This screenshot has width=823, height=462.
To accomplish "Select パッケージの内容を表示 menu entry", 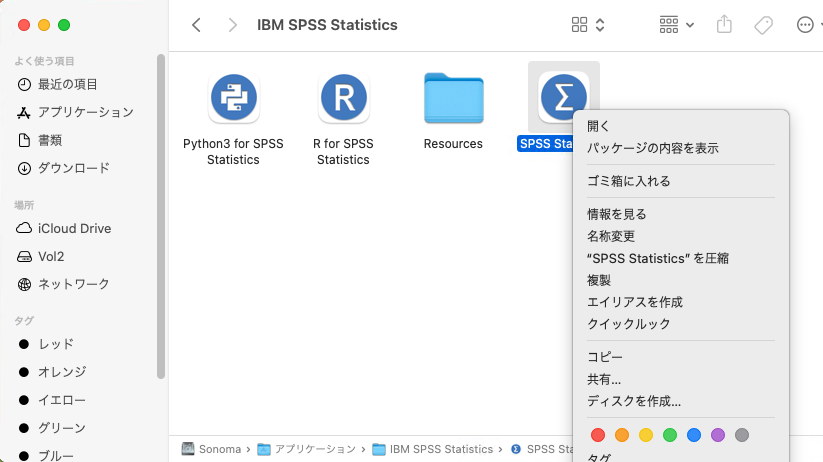I will click(x=652, y=148).
